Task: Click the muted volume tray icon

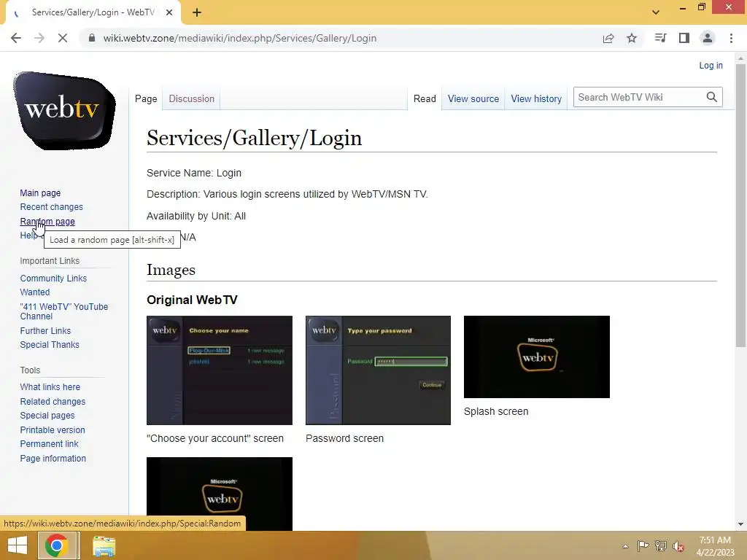Action: [678, 546]
